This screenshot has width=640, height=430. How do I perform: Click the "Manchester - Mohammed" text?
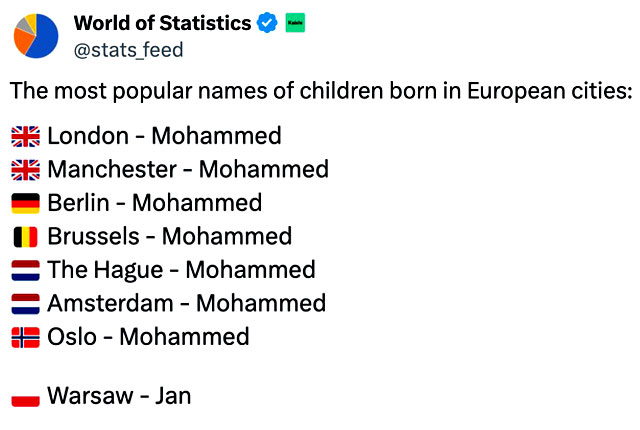point(187,169)
